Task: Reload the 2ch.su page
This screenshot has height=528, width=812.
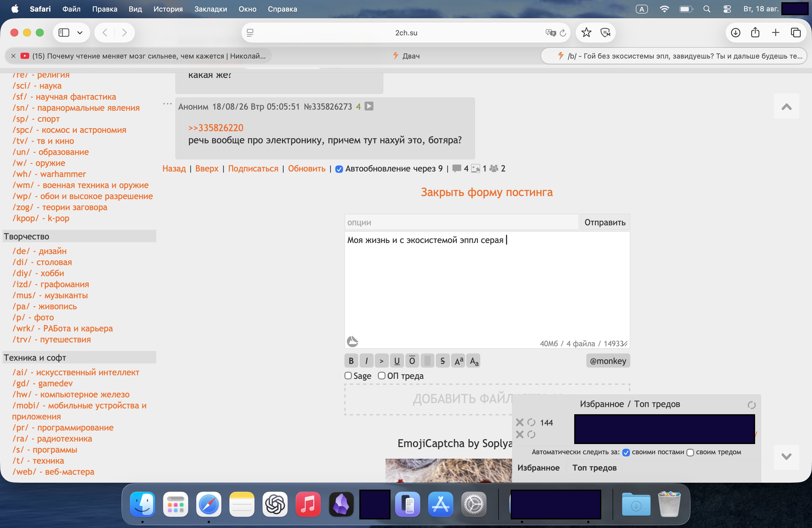Action: (x=563, y=33)
